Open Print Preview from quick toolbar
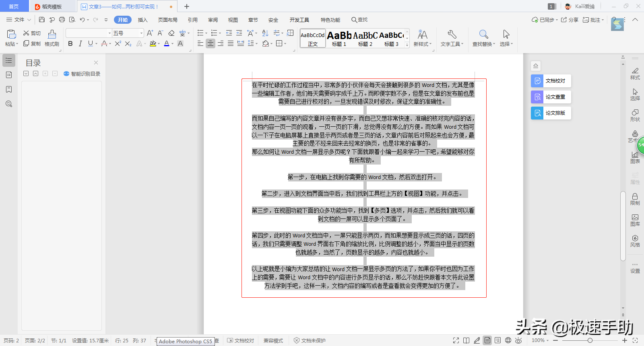The width and height of the screenshot is (644, 346). [x=72, y=20]
